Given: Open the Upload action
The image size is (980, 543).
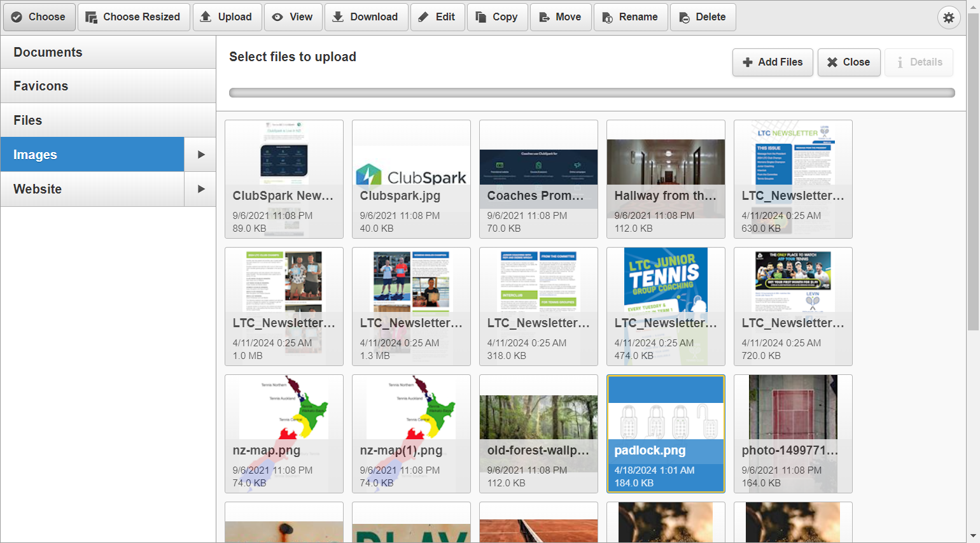Looking at the screenshot, I should click(227, 17).
